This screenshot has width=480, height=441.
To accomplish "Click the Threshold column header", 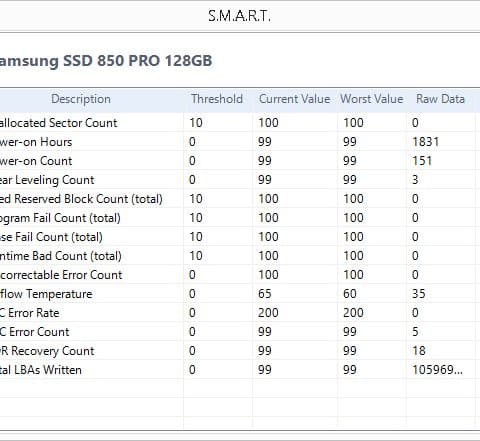I will coord(217,99).
